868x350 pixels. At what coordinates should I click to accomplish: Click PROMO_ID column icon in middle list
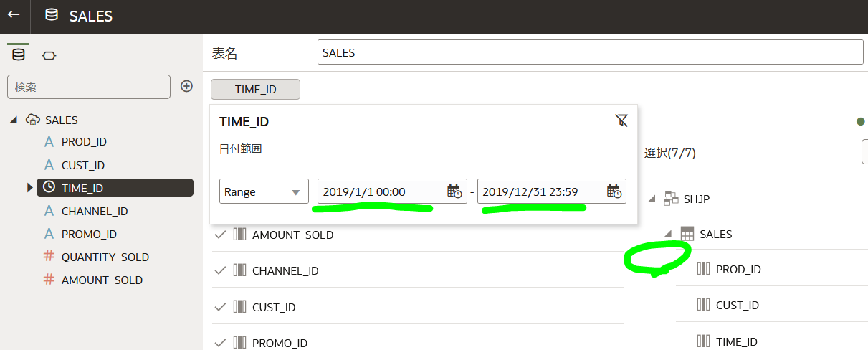point(239,343)
